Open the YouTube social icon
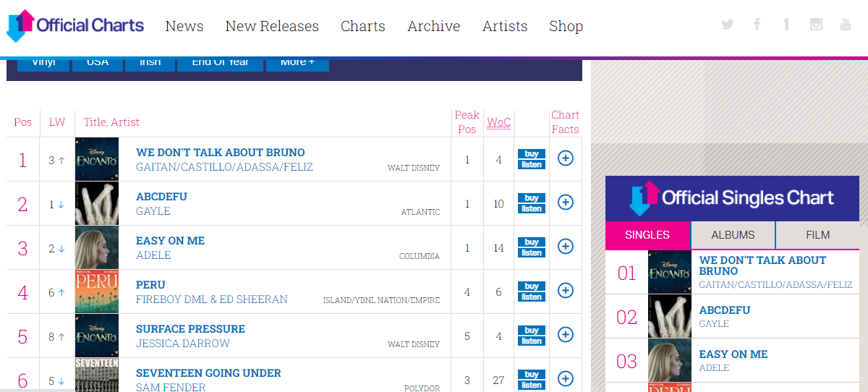This screenshot has width=868, height=392. 845,25
